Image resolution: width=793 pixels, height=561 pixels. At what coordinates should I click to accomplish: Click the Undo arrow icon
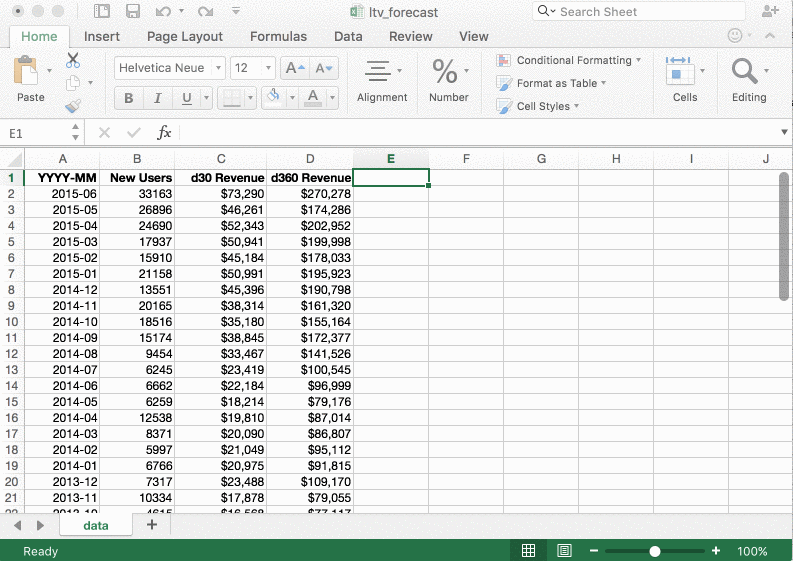tap(163, 11)
